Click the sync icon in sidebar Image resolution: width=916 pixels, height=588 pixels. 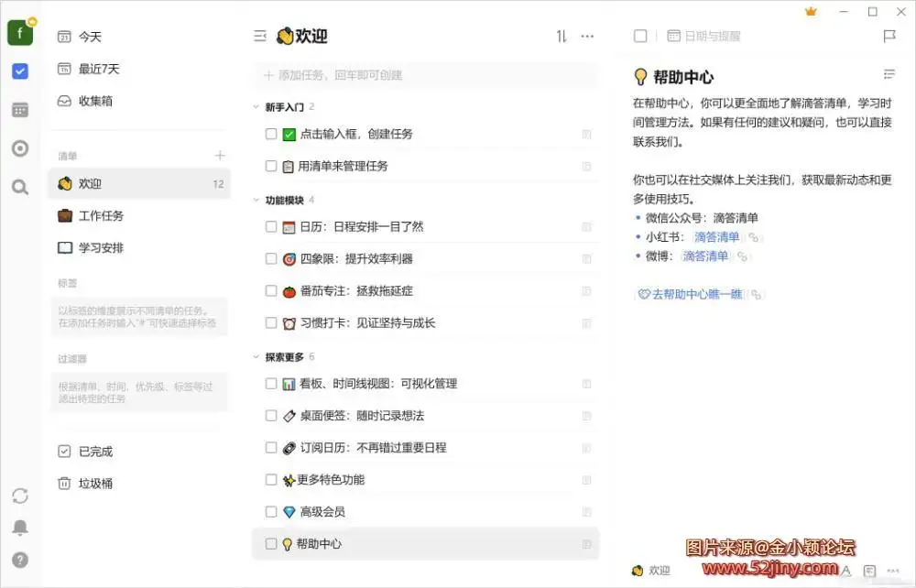20,495
